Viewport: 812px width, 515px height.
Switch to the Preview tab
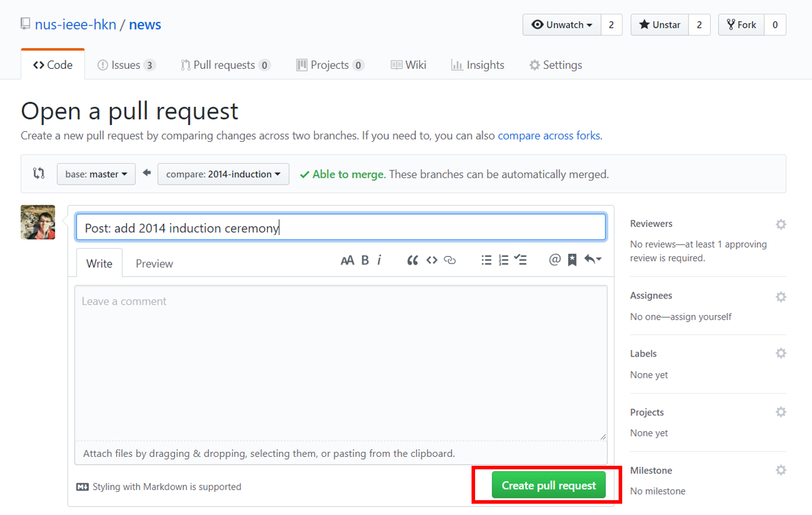pos(154,263)
